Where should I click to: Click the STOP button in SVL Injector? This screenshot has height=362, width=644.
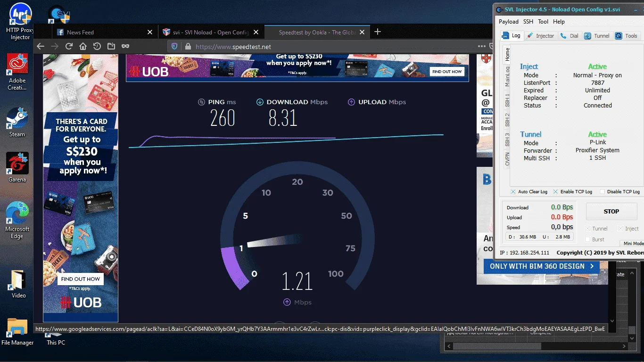coord(611,212)
